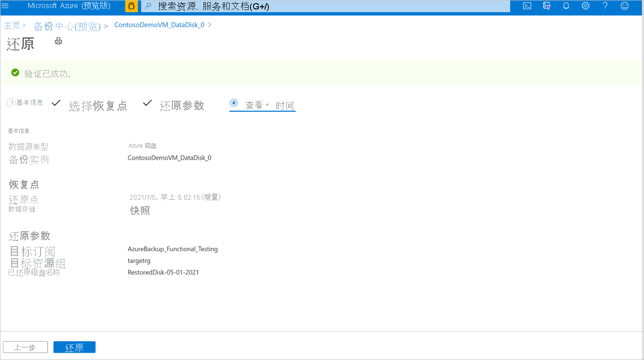Click the 数据源类型 label

(x=28, y=147)
